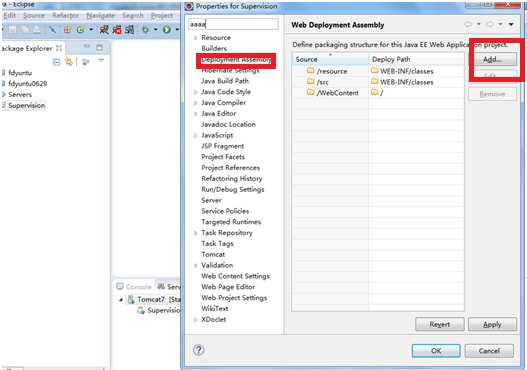Image resolution: width=527 pixels, height=370 pixels.
Task: Click the Deploy Path column header
Action: 416,59
